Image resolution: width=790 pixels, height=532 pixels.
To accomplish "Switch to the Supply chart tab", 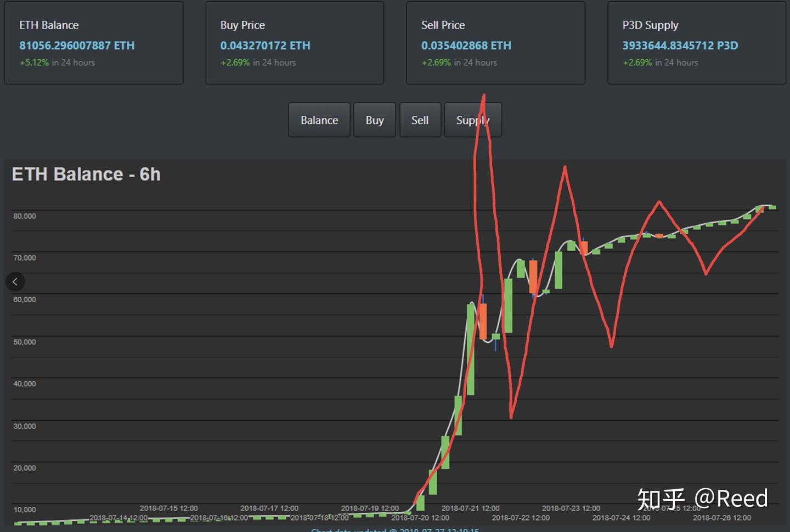I will click(473, 120).
